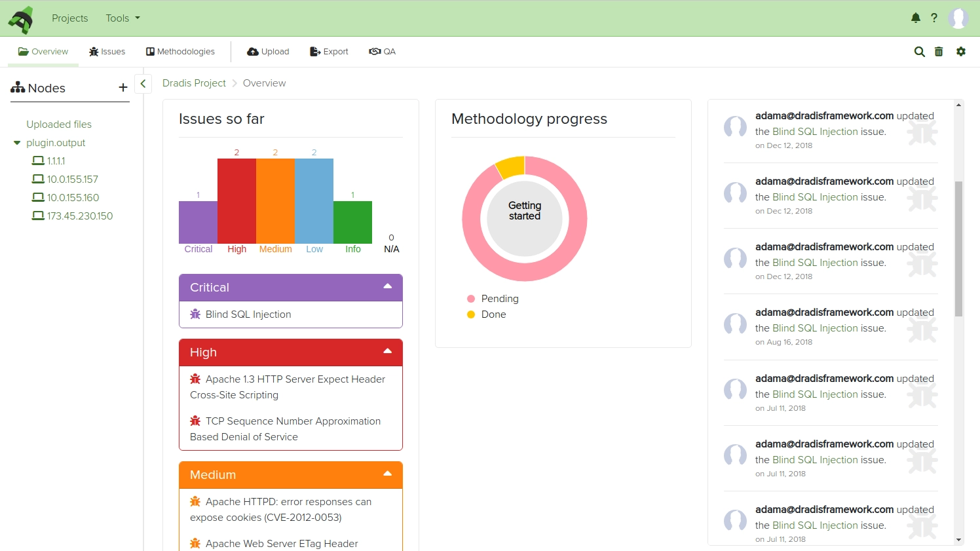Open Apache Web Server ETag Header issue

pyautogui.click(x=282, y=544)
